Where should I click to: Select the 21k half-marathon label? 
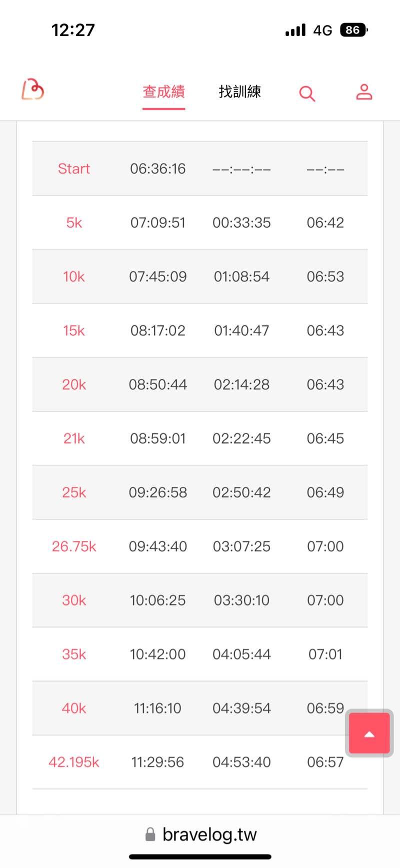[74, 439]
